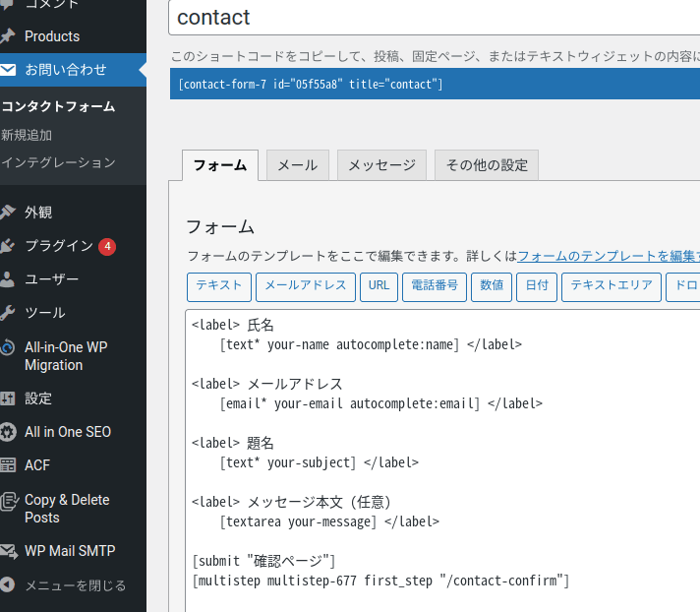Select the contact-form-7 shortcode field
The width and height of the screenshot is (700, 612).
435,84
